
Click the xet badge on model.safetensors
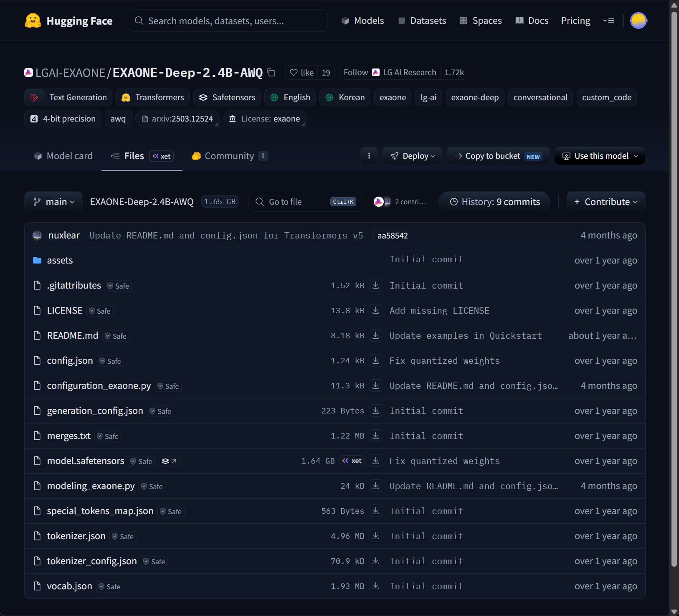(x=352, y=461)
